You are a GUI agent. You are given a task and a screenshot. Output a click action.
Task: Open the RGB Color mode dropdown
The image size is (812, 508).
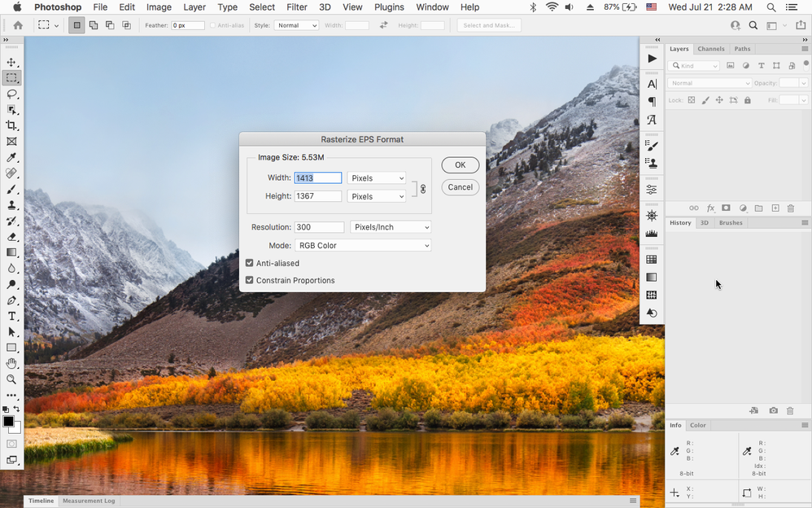(363, 245)
